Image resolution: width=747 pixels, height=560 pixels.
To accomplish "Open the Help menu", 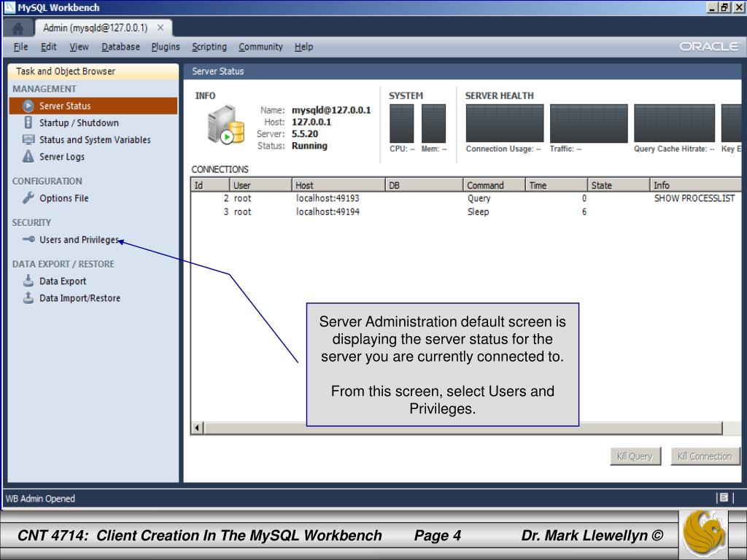I will [x=303, y=47].
